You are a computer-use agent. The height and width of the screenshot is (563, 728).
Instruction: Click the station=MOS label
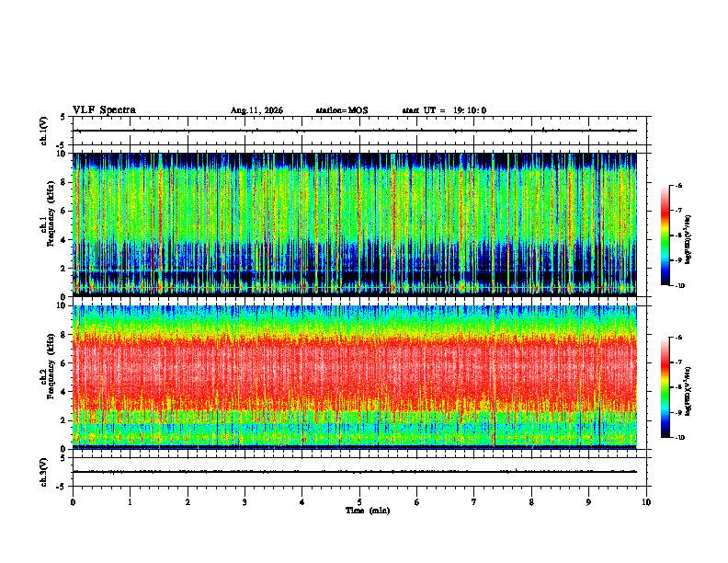[x=342, y=110]
